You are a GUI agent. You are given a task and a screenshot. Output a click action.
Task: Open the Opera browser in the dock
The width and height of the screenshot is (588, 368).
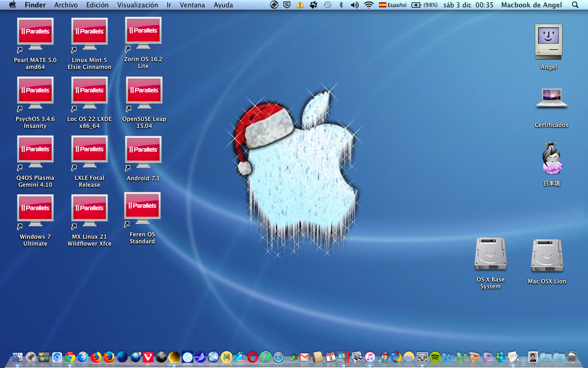pos(253,357)
